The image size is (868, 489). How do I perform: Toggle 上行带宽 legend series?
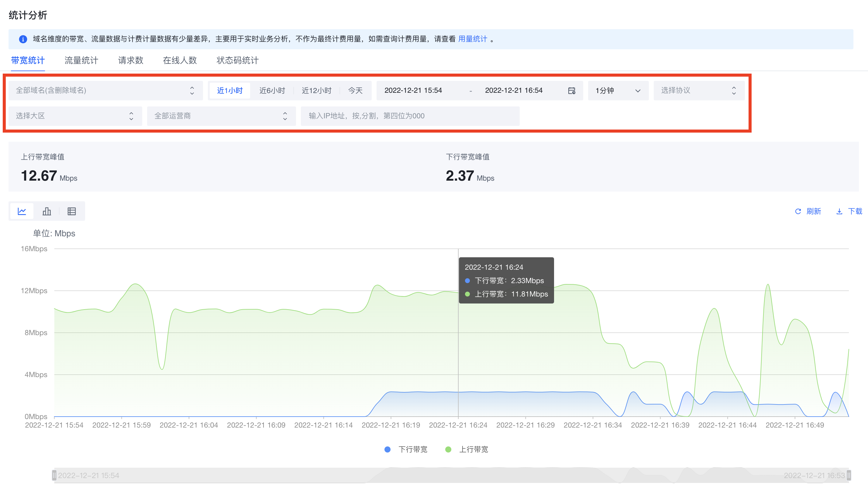[467, 449]
